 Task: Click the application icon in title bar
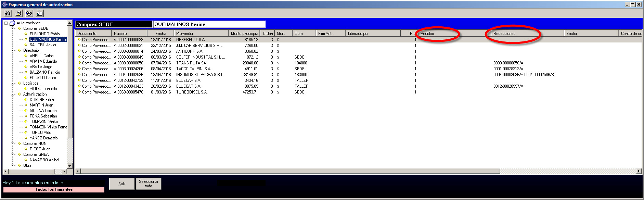point(4,4)
